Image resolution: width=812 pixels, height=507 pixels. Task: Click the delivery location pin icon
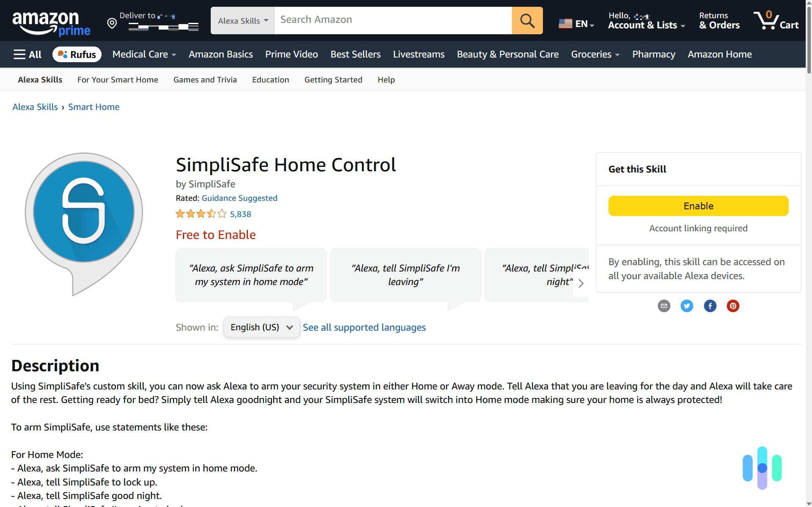[x=112, y=23]
